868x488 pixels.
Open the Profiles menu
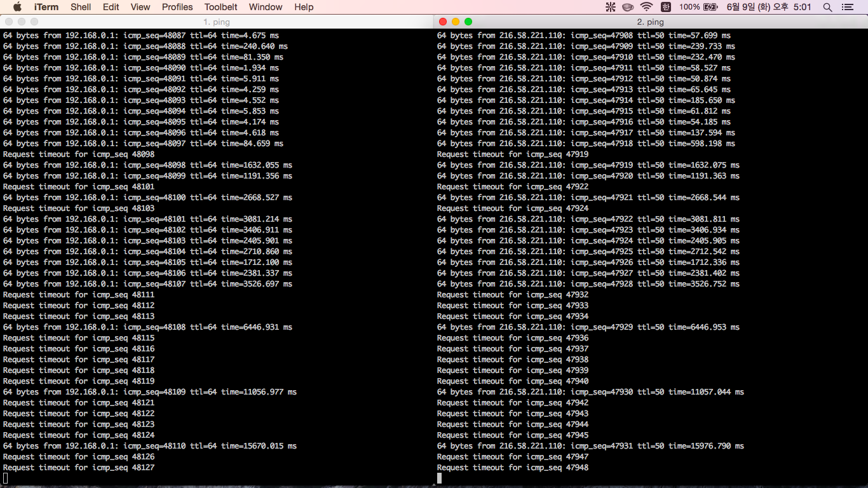177,7
